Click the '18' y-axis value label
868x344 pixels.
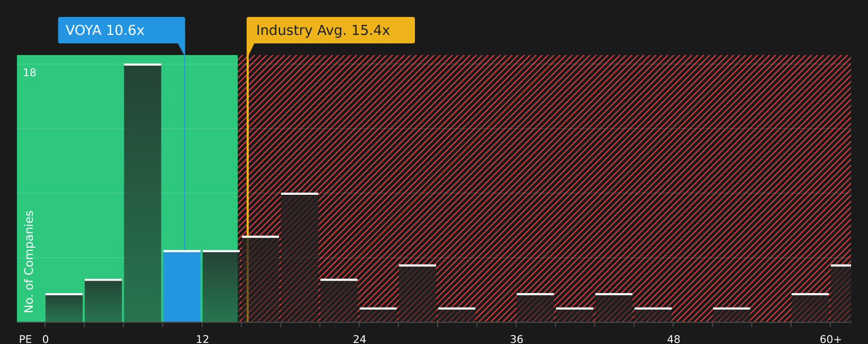click(30, 73)
